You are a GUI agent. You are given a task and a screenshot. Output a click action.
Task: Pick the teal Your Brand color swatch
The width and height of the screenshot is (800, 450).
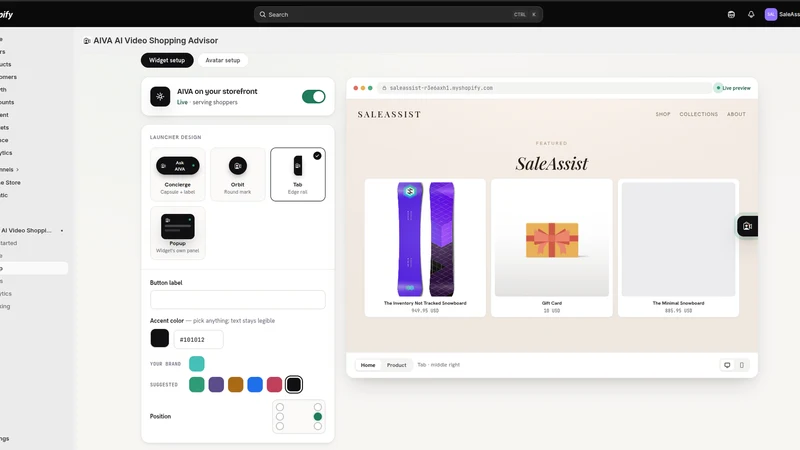point(196,364)
